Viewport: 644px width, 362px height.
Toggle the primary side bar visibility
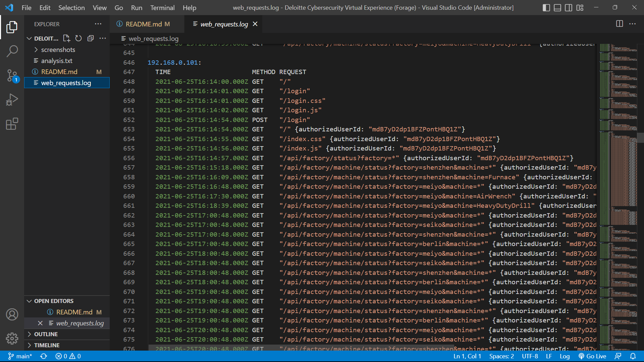(546, 8)
